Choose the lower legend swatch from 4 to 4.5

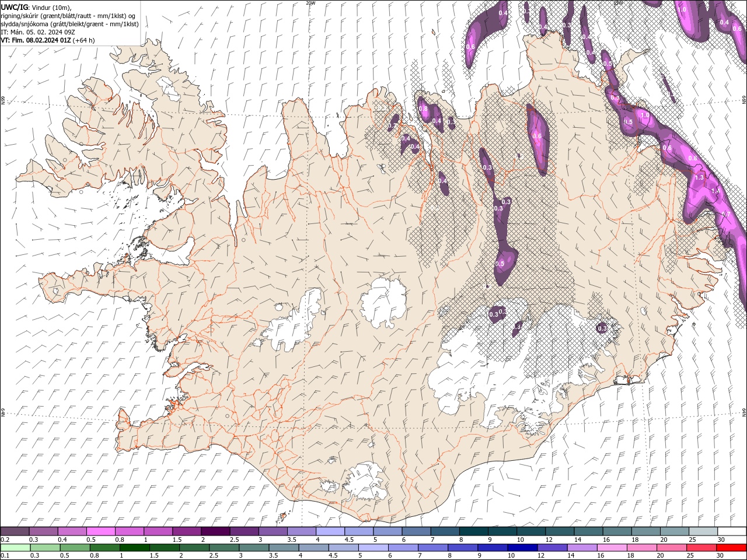point(313,548)
